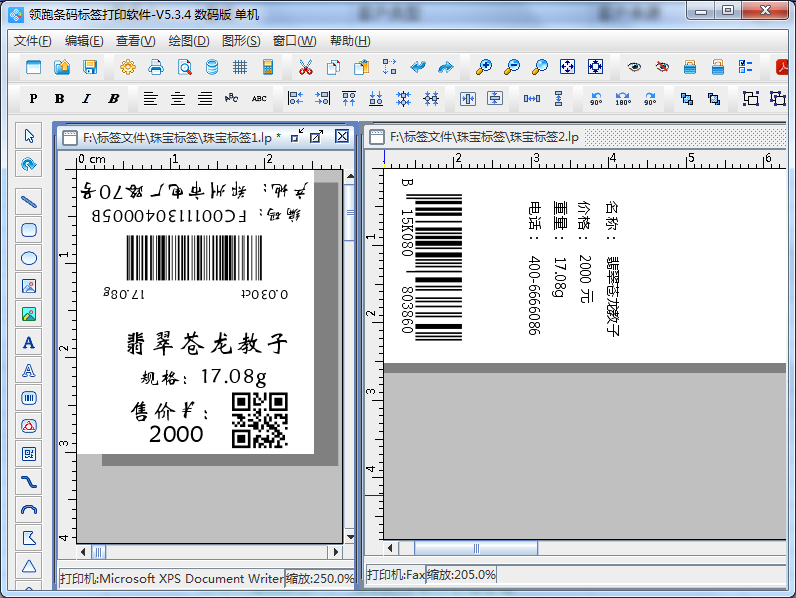Toggle italic text formatting
The width and height of the screenshot is (796, 598).
pos(86,99)
